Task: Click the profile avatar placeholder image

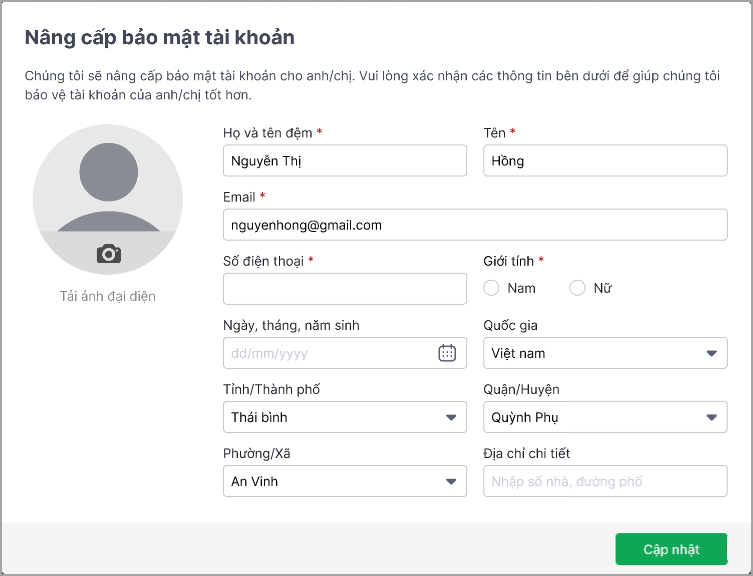Action: [x=108, y=199]
